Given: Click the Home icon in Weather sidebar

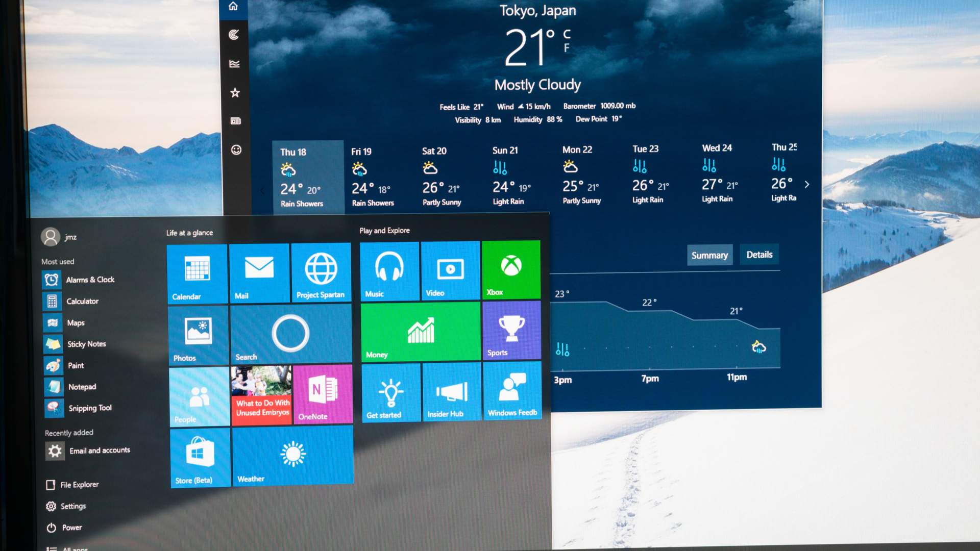Looking at the screenshot, I should (233, 6).
